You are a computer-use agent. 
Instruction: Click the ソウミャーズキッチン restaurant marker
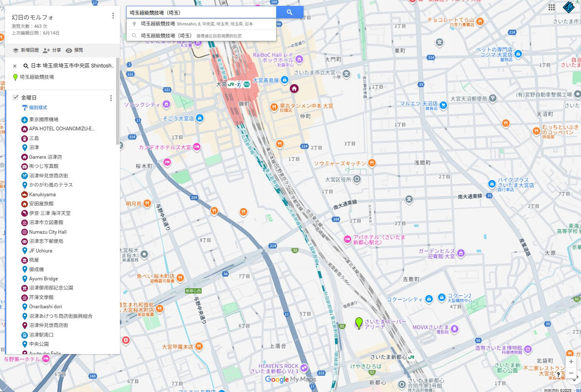(372, 163)
